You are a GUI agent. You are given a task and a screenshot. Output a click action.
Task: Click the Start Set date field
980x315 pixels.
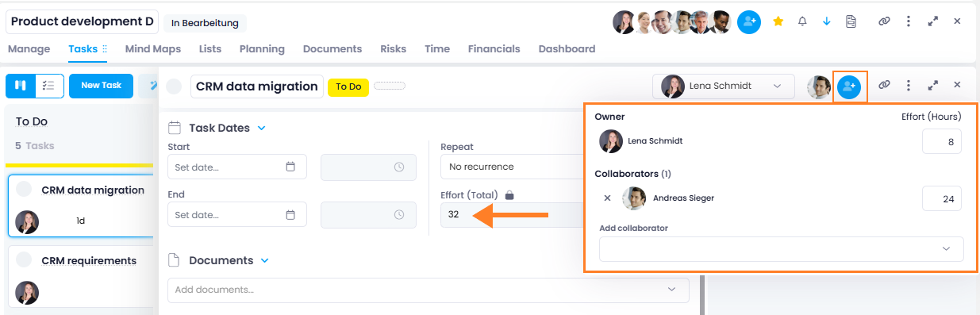[x=237, y=167]
